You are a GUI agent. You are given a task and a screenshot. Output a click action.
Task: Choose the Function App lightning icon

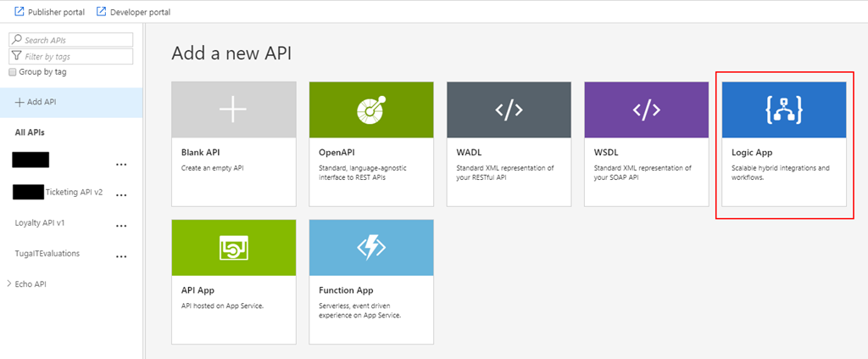click(x=370, y=248)
